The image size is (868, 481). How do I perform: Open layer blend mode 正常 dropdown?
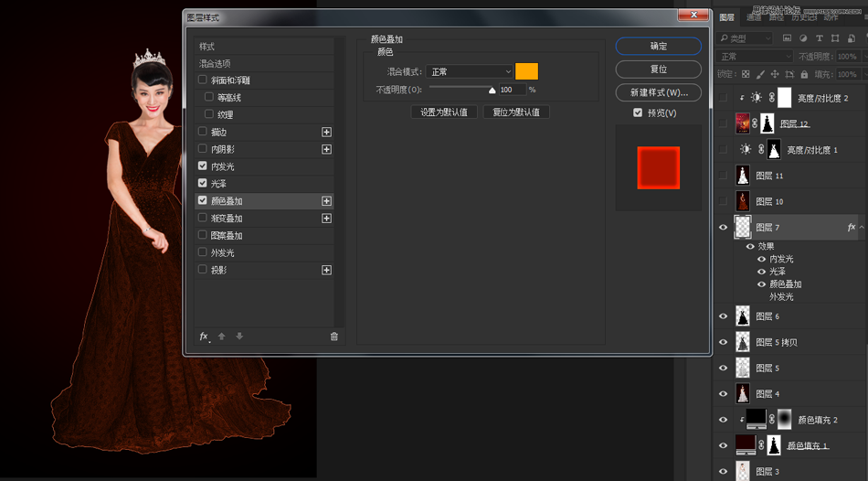(755, 57)
